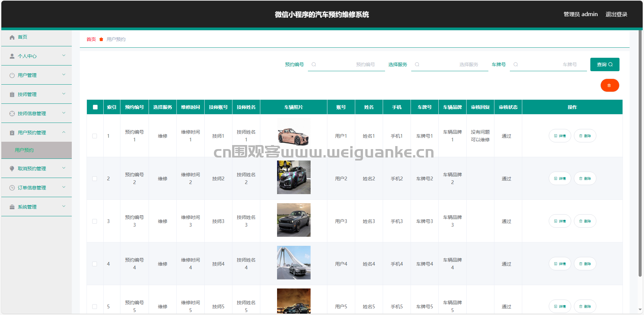
Task: Focus the 预约编号 search input
Action: (346, 64)
